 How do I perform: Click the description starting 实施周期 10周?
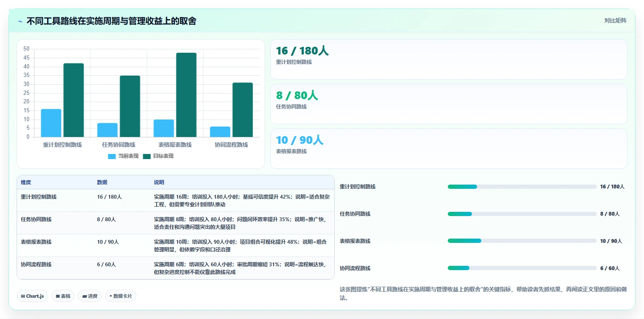pos(240,246)
